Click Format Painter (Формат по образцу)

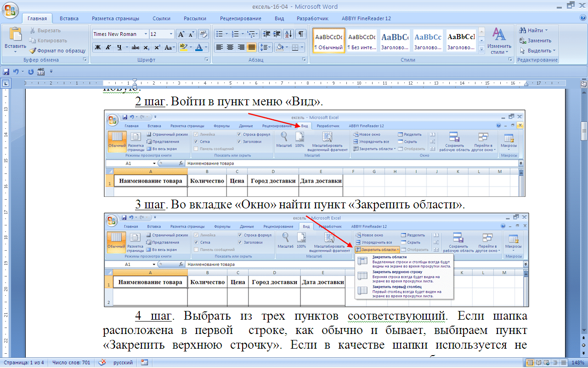click(x=57, y=51)
